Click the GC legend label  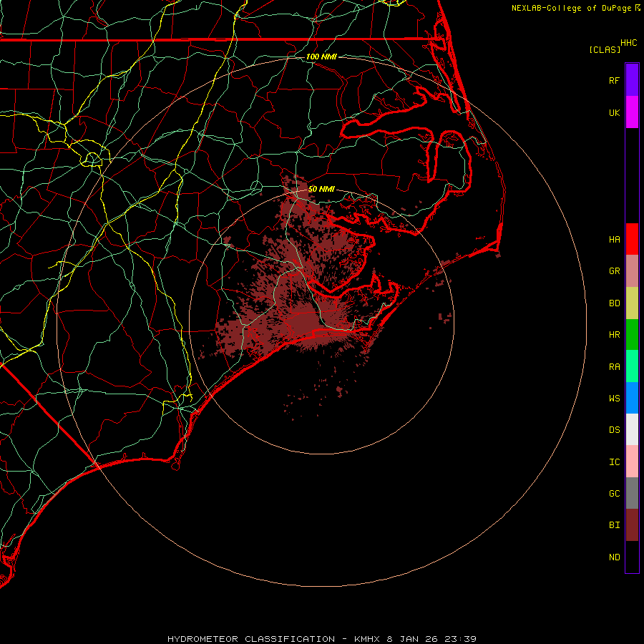click(x=614, y=493)
